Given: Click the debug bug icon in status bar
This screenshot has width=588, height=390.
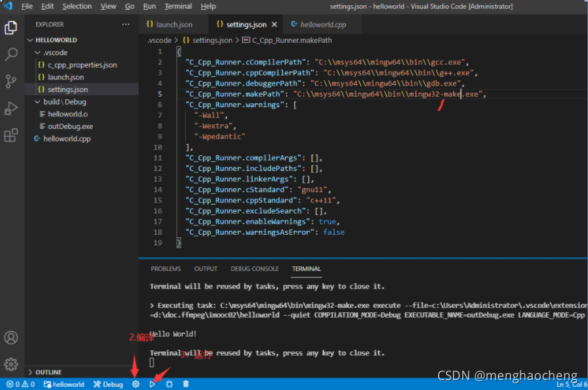Looking at the screenshot, I should tap(169, 384).
